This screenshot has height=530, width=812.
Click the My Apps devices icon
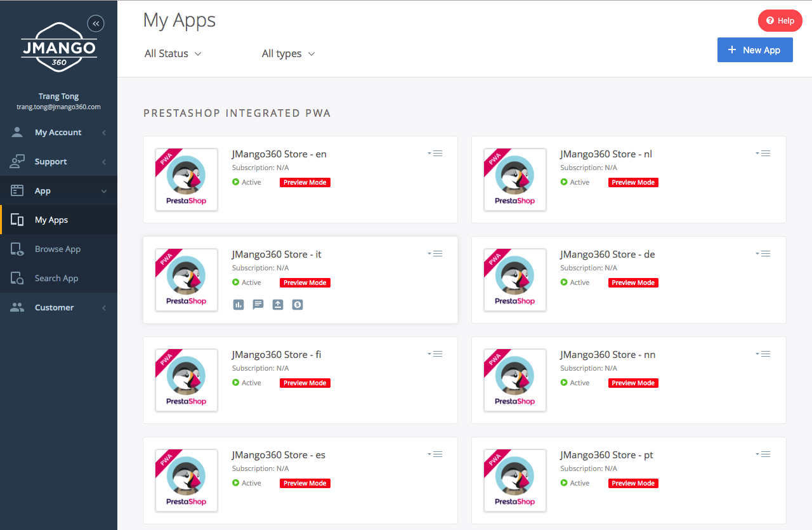click(17, 220)
